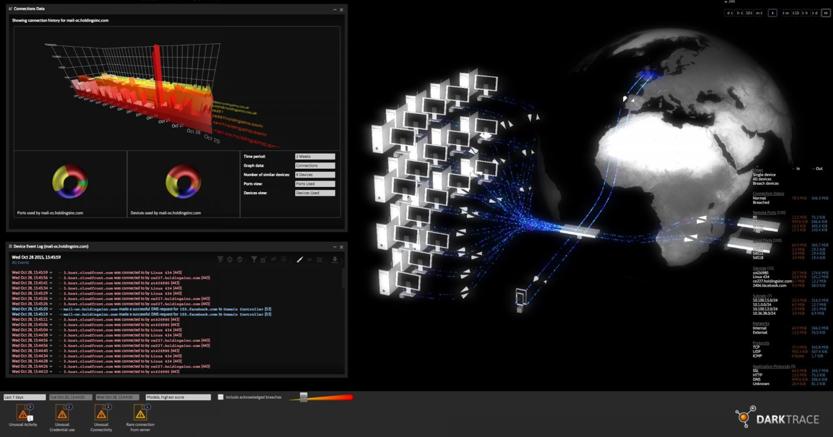Open the Rare connection from server alert

(140, 413)
